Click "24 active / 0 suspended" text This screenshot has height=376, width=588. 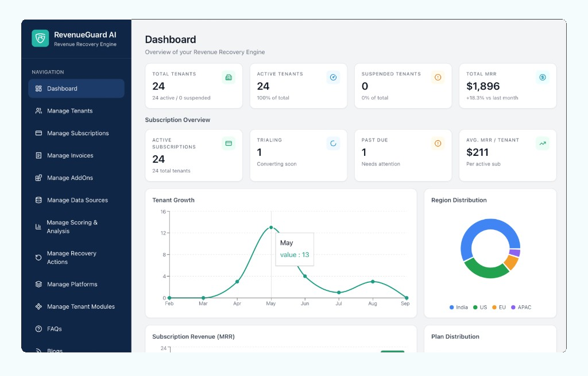[x=181, y=98]
